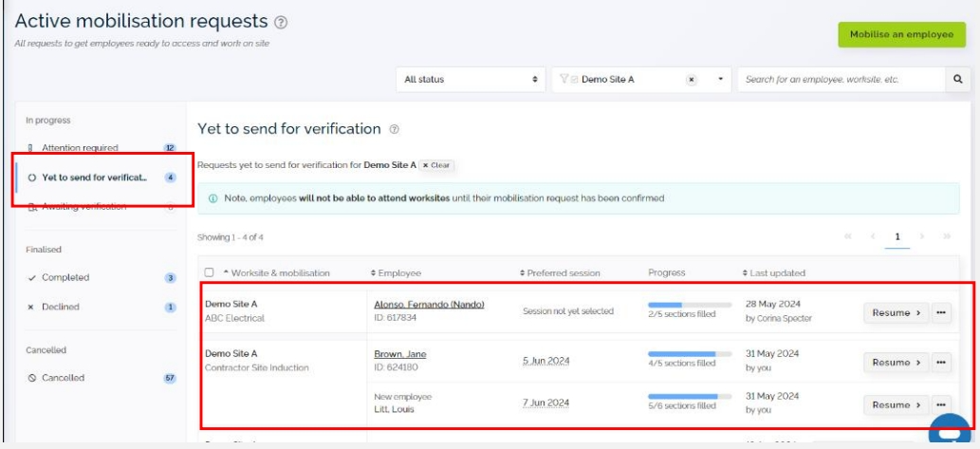Tick the select-all checkbox in table header
Image resolution: width=980 pixels, height=449 pixels.
pyautogui.click(x=210, y=272)
